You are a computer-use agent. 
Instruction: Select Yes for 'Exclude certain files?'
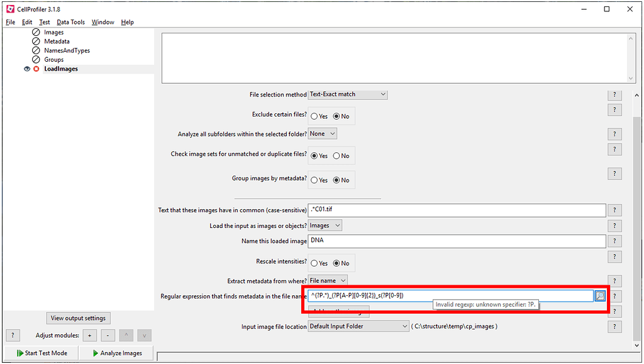314,116
